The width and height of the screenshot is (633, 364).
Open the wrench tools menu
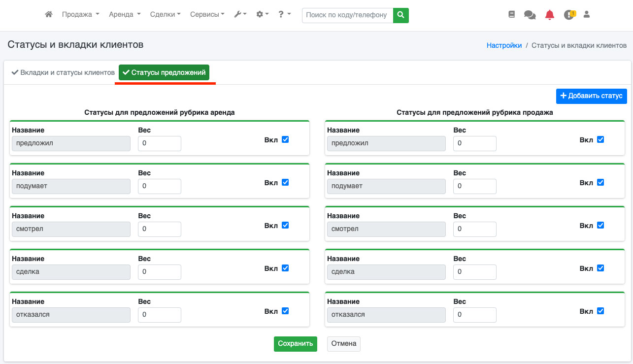tap(240, 15)
